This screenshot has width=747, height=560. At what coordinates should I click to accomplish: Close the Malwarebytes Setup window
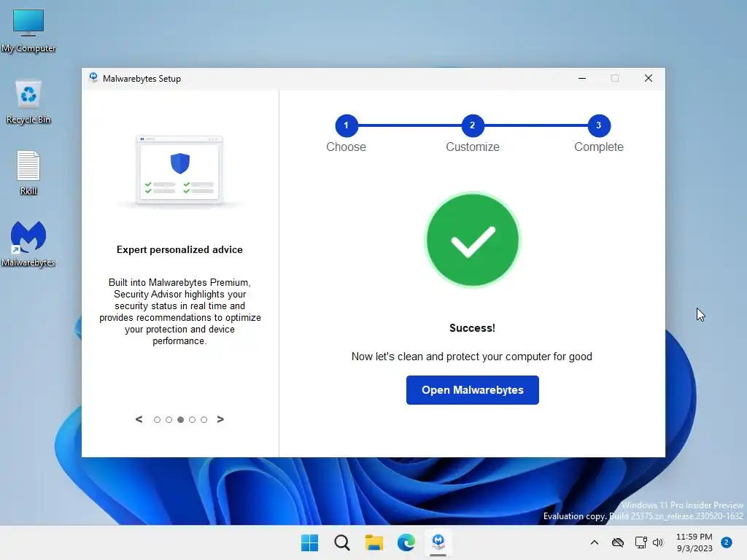click(649, 78)
